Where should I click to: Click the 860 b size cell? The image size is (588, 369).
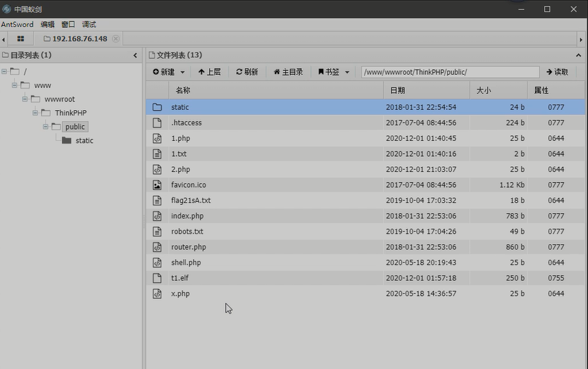click(514, 247)
